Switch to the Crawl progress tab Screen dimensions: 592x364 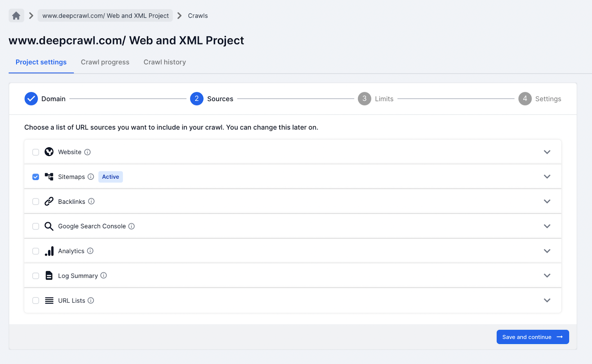coord(105,62)
